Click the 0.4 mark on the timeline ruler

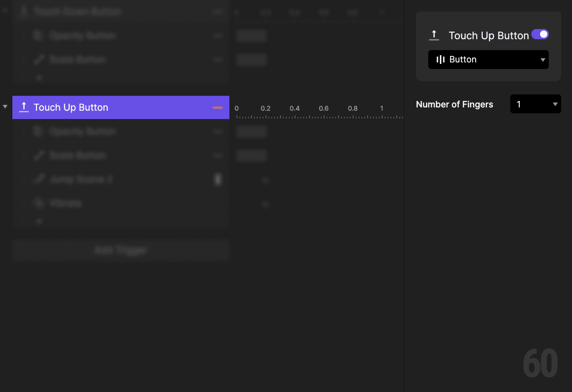pyautogui.click(x=295, y=108)
